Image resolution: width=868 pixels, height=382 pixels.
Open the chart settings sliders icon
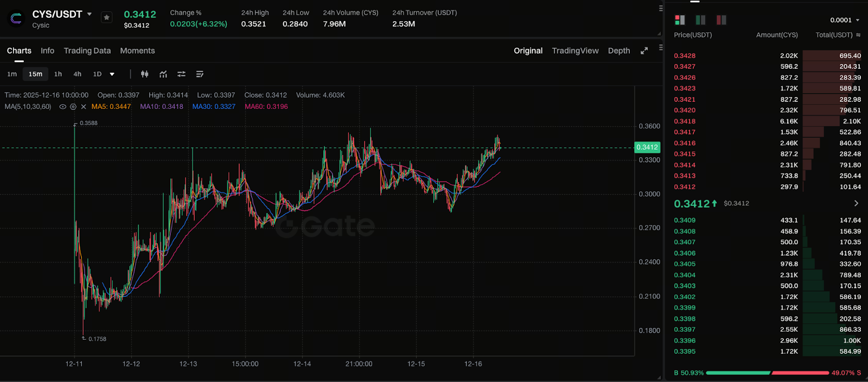click(x=181, y=74)
